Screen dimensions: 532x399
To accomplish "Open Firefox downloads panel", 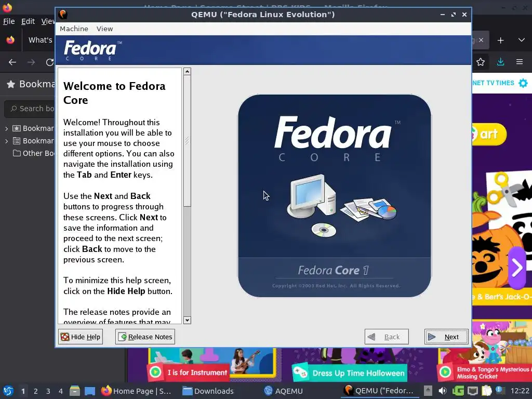I will tap(500, 62).
